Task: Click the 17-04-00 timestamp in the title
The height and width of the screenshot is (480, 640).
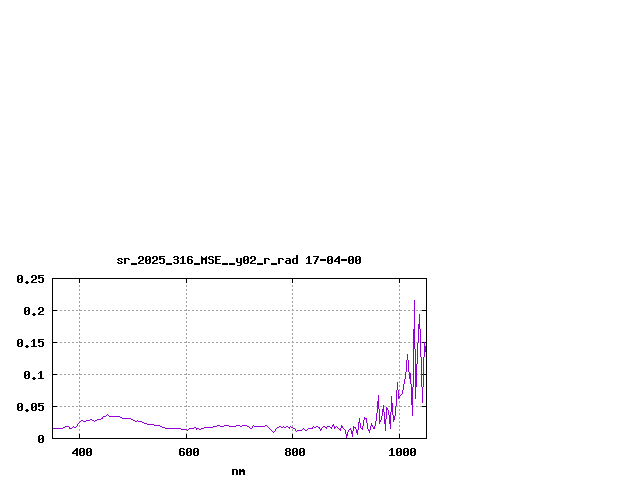Action: click(x=333, y=260)
